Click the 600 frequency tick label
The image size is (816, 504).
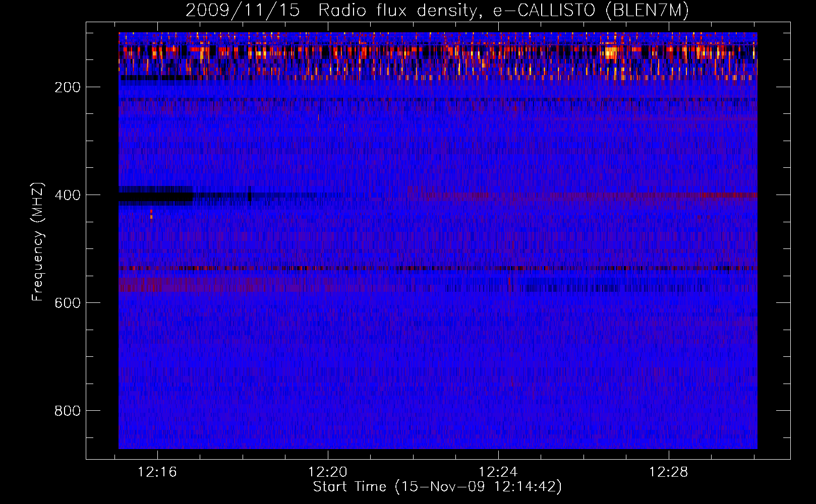pos(68,303)
